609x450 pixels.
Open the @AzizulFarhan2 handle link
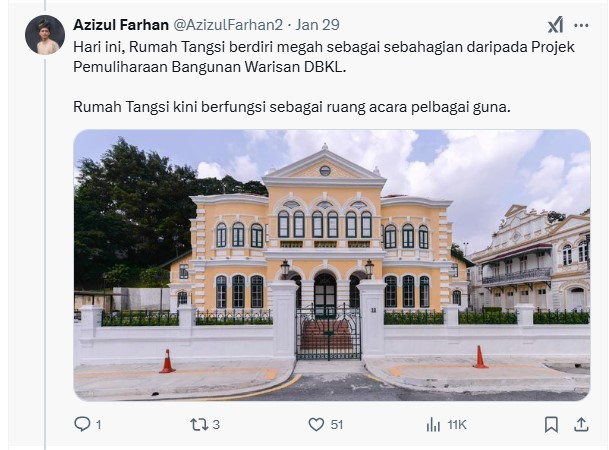[x=228, y=25]
